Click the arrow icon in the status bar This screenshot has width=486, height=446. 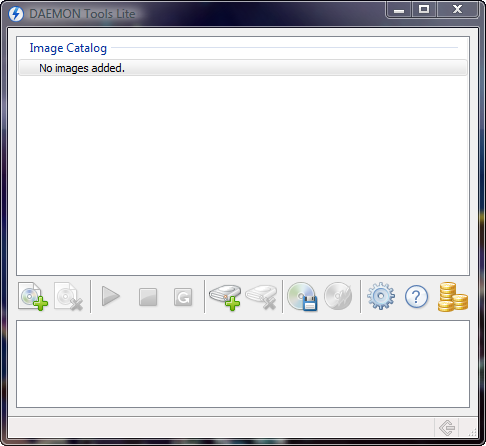tap(447, 428)
